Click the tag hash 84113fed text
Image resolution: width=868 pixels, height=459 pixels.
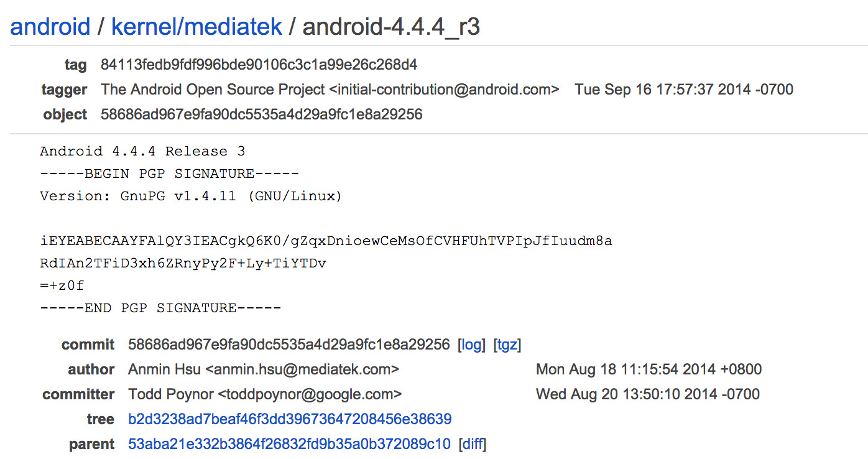[x=259, y=65]
